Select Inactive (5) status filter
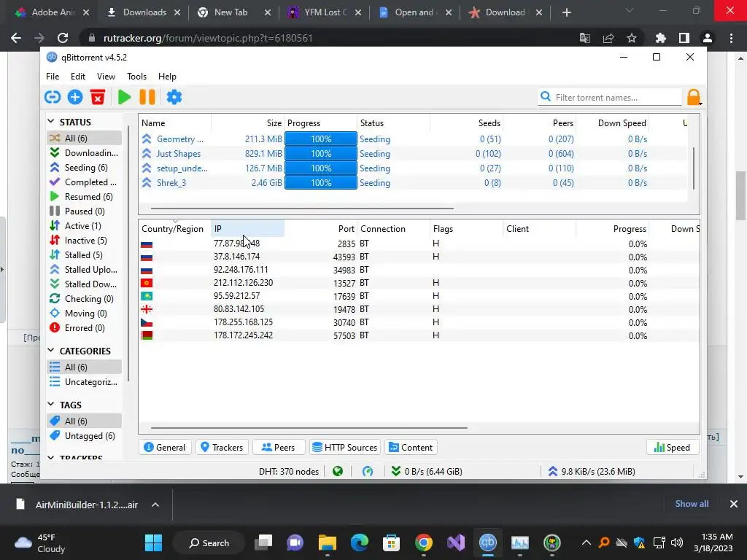 pyautogui.click(x=84, y=241)
